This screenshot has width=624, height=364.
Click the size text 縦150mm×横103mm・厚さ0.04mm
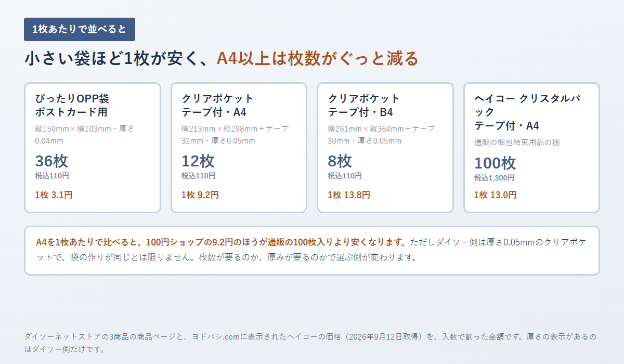coord(84,134)
